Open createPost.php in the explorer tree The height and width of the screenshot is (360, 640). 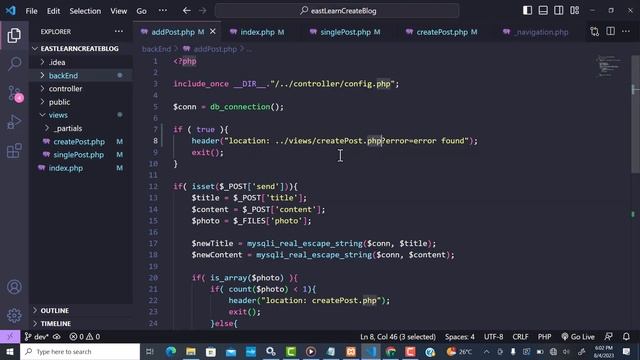pos(80,142)
